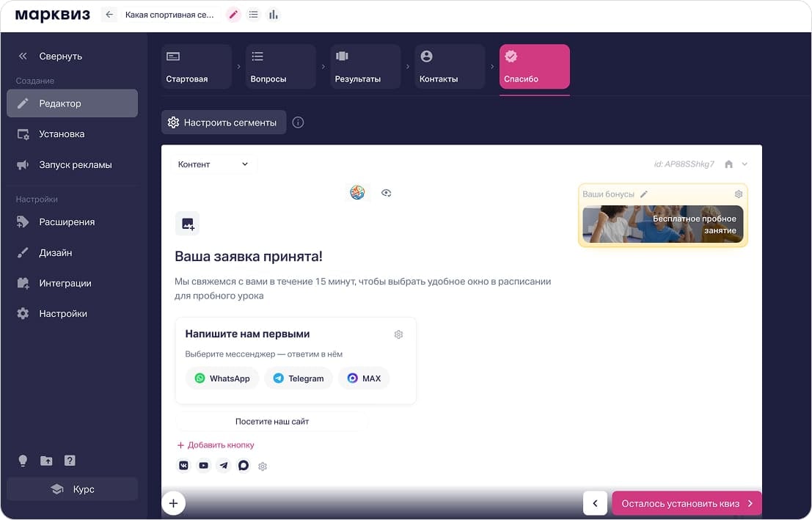Open the Контент dropdown
Viewport: 812px width, 520px height.
[x=213, y=164]
